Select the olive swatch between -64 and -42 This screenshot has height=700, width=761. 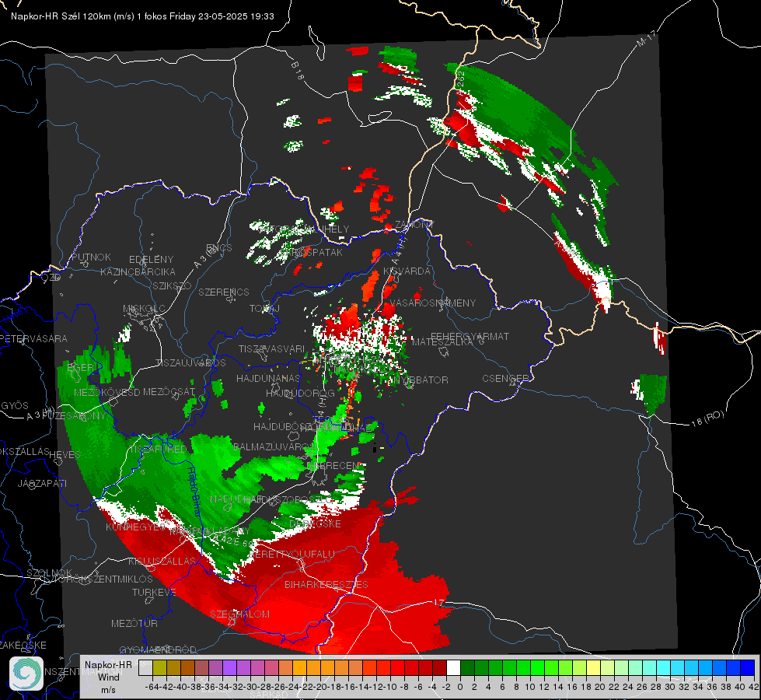pyautogui.click(x=159, y=667)
